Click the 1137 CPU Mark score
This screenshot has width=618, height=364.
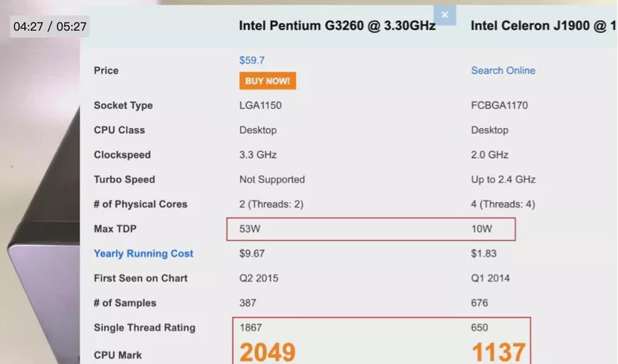499,352
